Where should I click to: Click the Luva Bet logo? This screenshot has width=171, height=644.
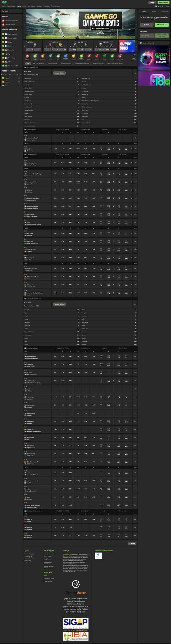click(4, 2)
